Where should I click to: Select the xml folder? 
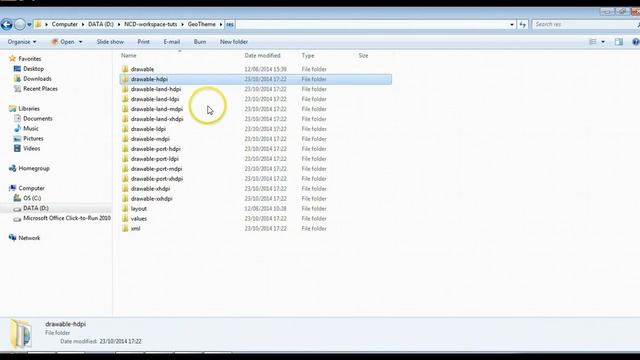click(135, 229)
